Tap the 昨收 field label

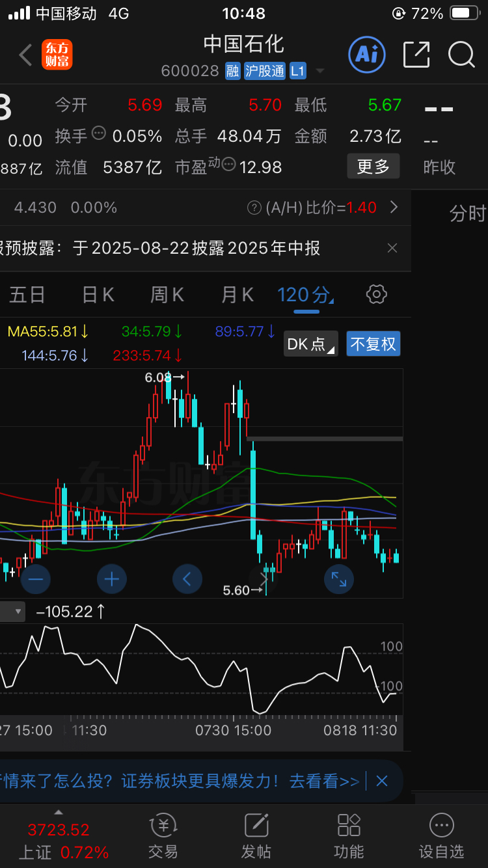tap(439, 167)
